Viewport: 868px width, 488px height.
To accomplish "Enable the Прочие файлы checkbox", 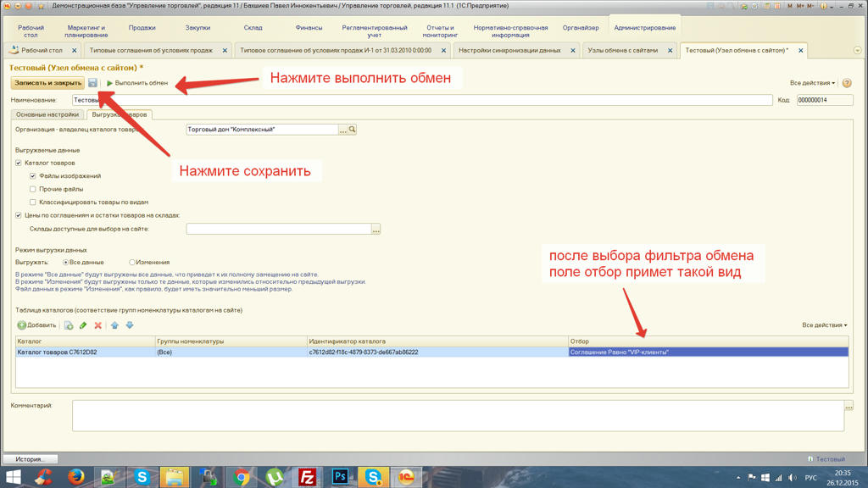I will coord(33,189).
